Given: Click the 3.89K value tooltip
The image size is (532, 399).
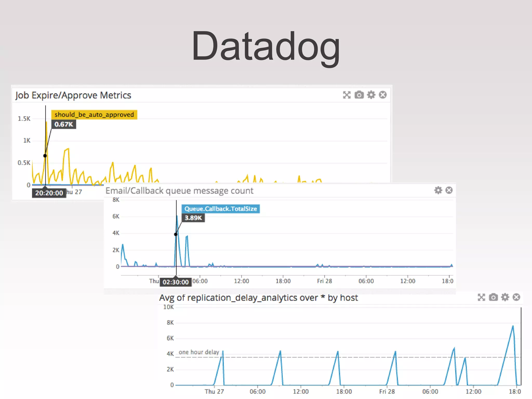Looking at the screenshot, I should [193, 218].
